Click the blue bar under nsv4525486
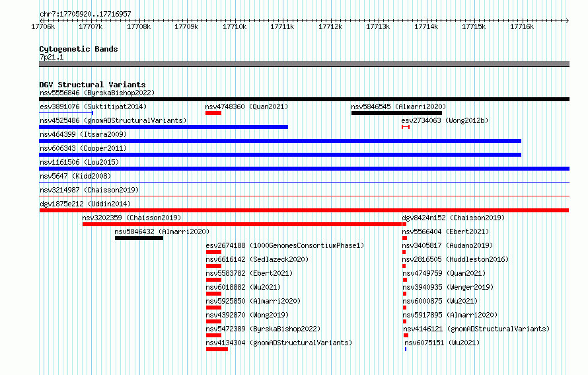This screenshot has width=588, height=375. pos(163,127)
